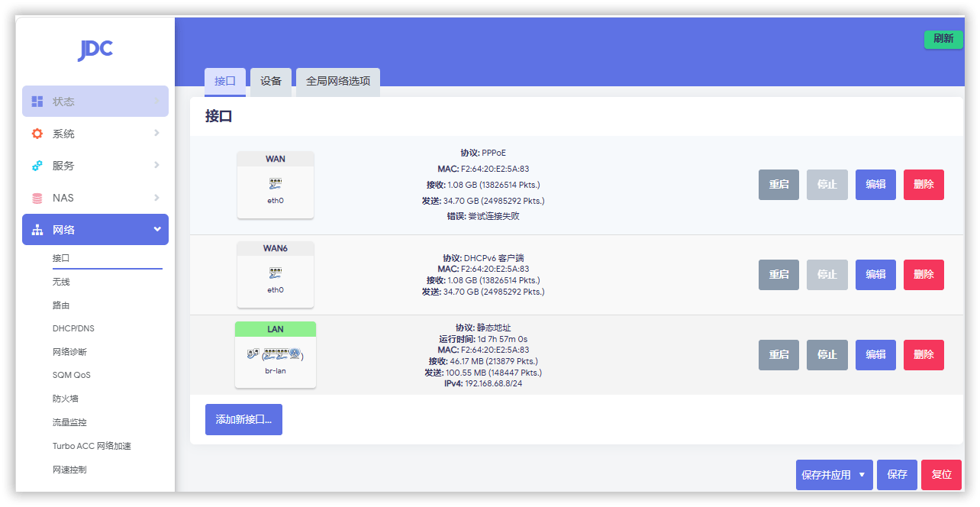Click the 保存 button
The width and height of the screenshot is (980, 507).
pyautogui.click(x=897, y=475)
